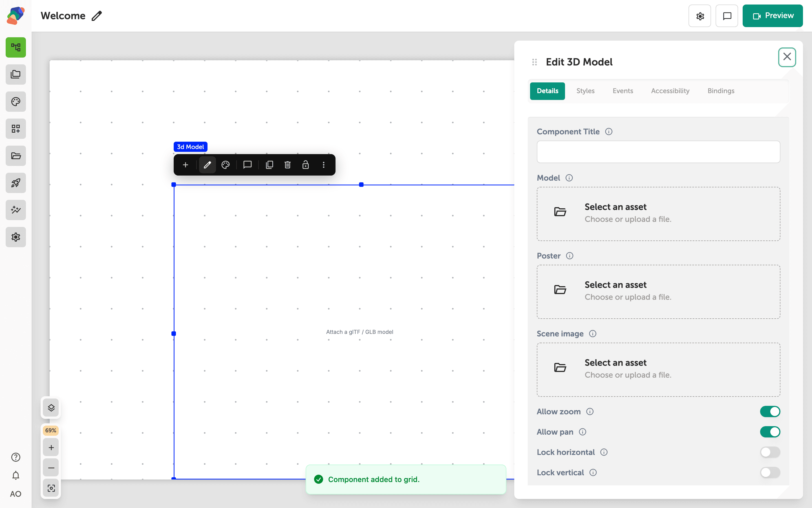Screen dimensions: 812x508
Task: Select the Details tab
Action: [x=547, y=91]
